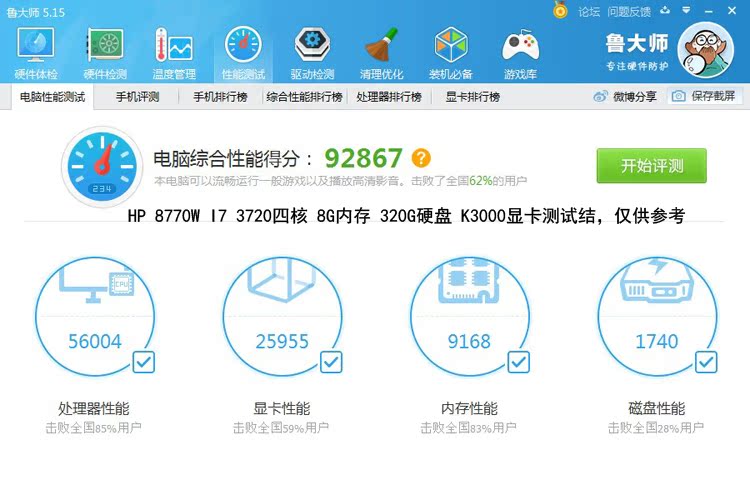The height and width of the screenshot is (500, 750).
Task: Open 游戏库 game library
Action: coord(520,53)
